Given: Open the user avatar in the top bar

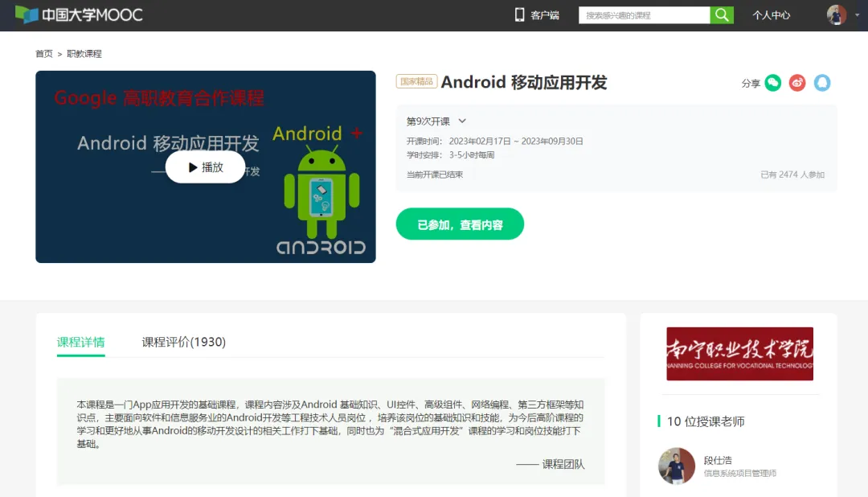Looking at the screenshot, I should [837, 15].
